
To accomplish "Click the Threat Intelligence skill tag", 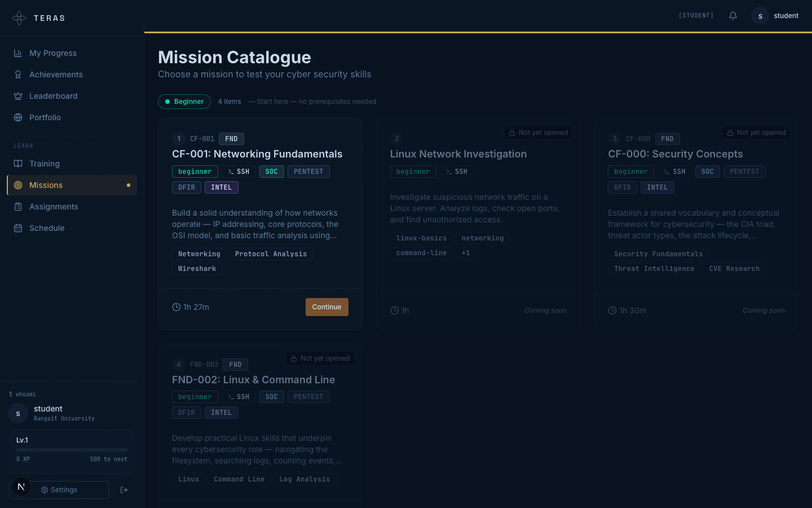I will 654,269.
